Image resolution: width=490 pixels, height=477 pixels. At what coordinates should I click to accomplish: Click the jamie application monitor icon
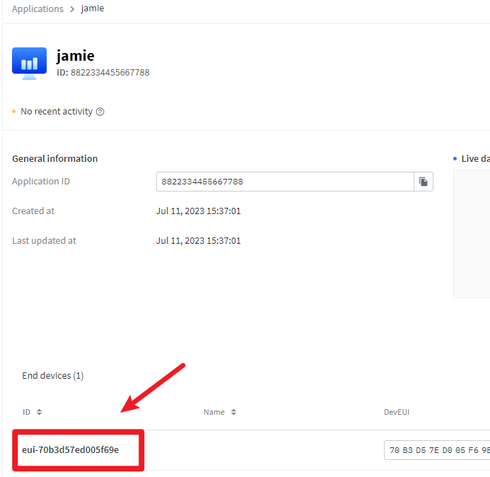pyautogui.click(x=29, y=63)
